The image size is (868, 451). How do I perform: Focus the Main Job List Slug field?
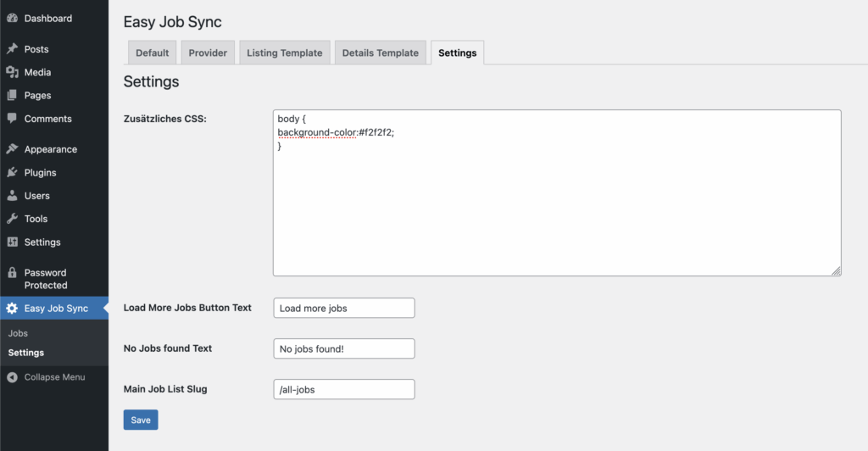344,389
